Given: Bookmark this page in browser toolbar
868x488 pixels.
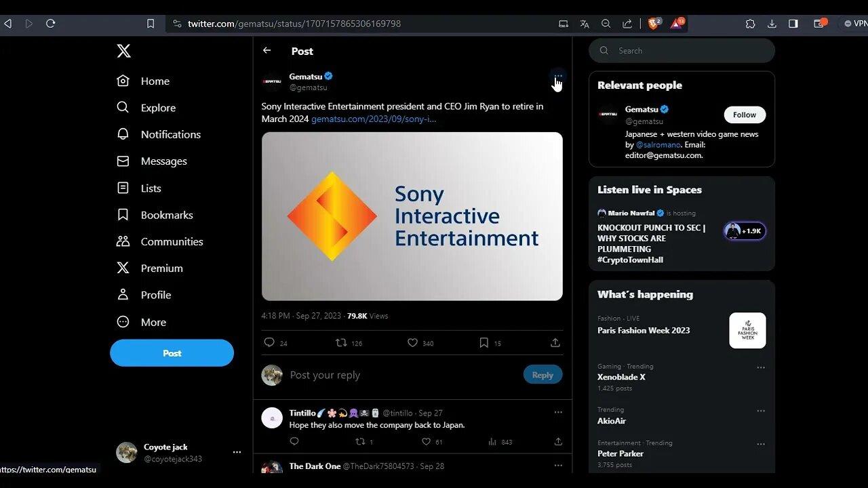Looking at the screenshot, I should point(151,23).
